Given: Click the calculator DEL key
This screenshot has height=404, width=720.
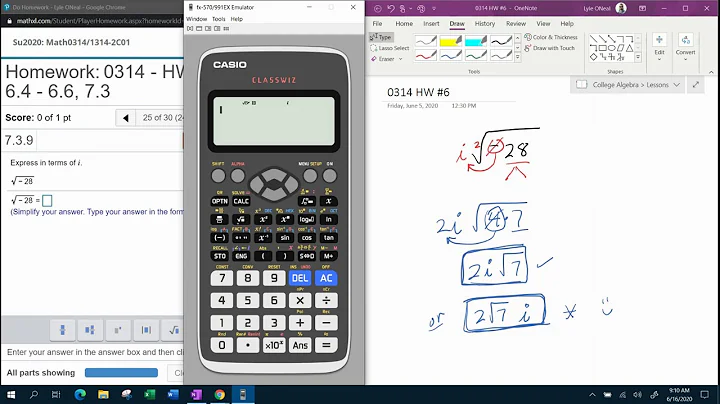Looking at the screenshot, I should [x=300, y=278].
